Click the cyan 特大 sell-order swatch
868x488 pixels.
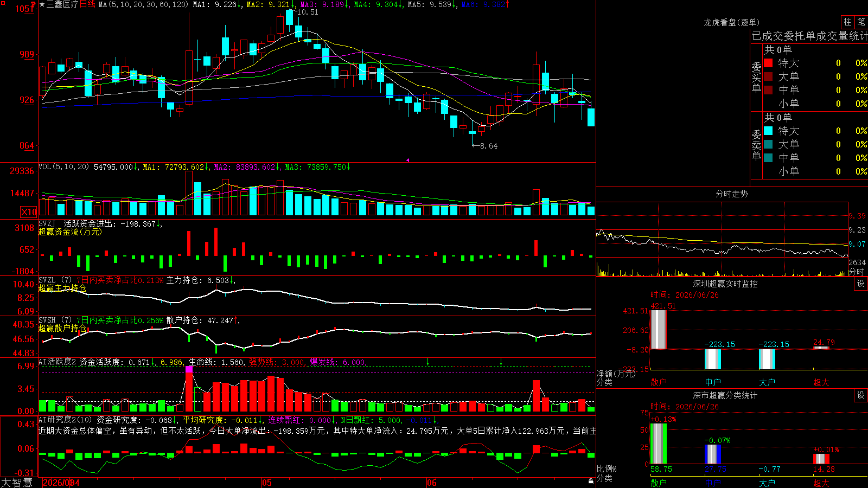click(x=768, y=131)
